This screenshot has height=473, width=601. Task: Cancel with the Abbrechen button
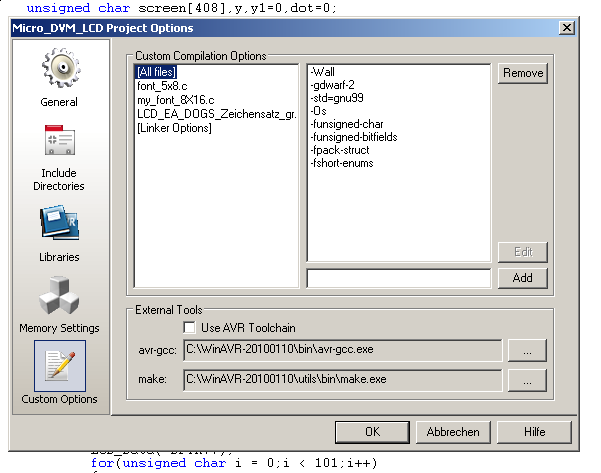(x=453, y=432)
